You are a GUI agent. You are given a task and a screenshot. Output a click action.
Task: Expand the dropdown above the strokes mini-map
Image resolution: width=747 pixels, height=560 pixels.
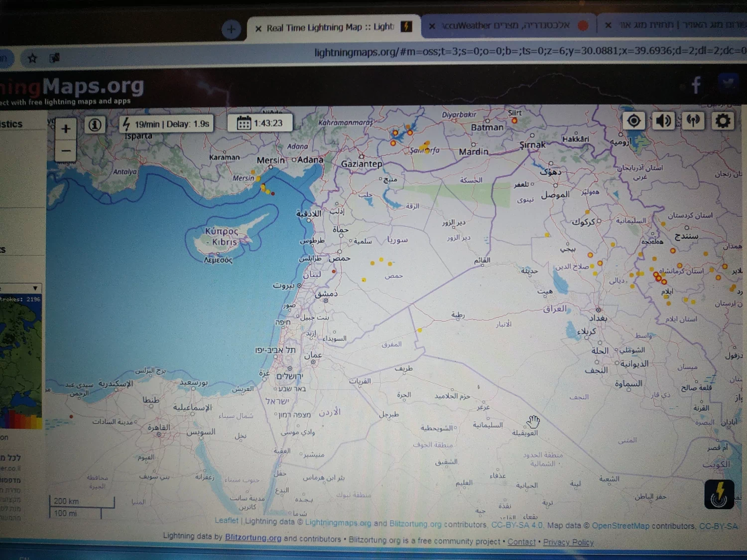(x=35, y=288)
